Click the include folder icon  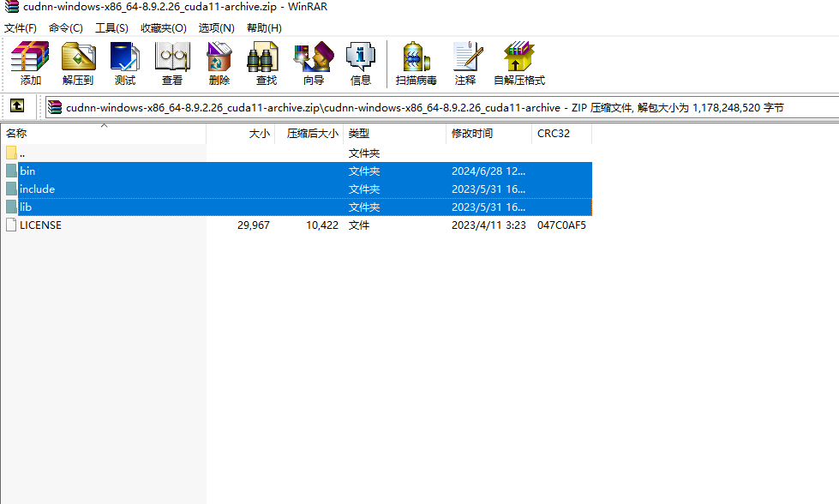pyautogui.click(x=11, y=189)
